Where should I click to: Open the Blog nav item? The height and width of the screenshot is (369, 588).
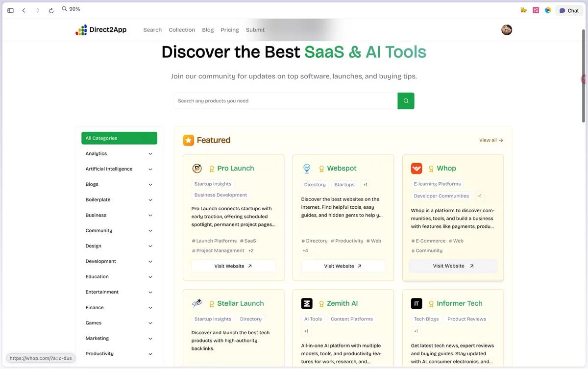pyautogui.click(x=208, y=30)
